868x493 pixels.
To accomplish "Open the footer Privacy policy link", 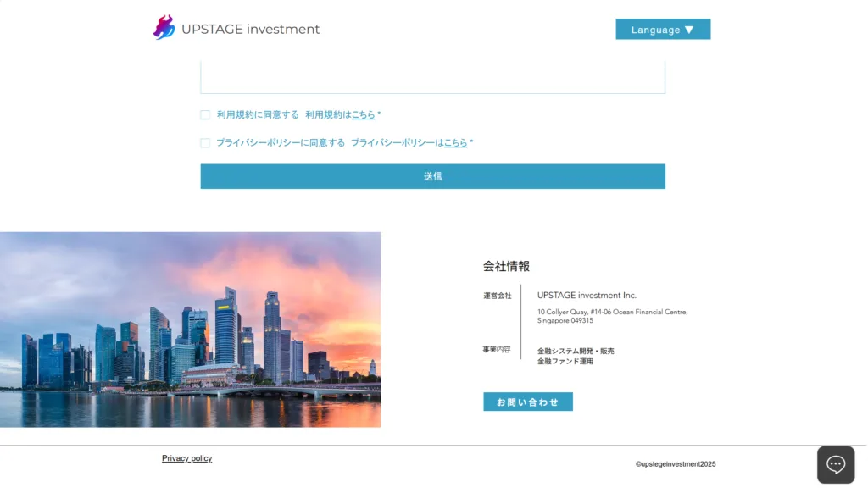I will point(186,458).
